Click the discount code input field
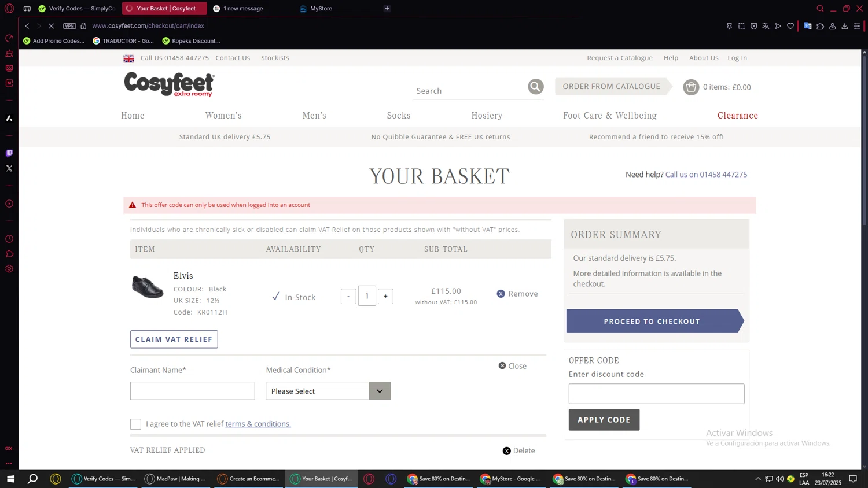 point(656,394)
